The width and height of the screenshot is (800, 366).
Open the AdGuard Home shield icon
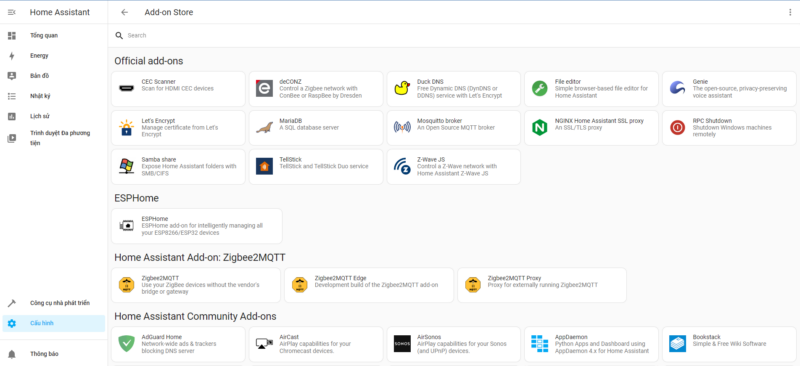(x=126, y=344)
